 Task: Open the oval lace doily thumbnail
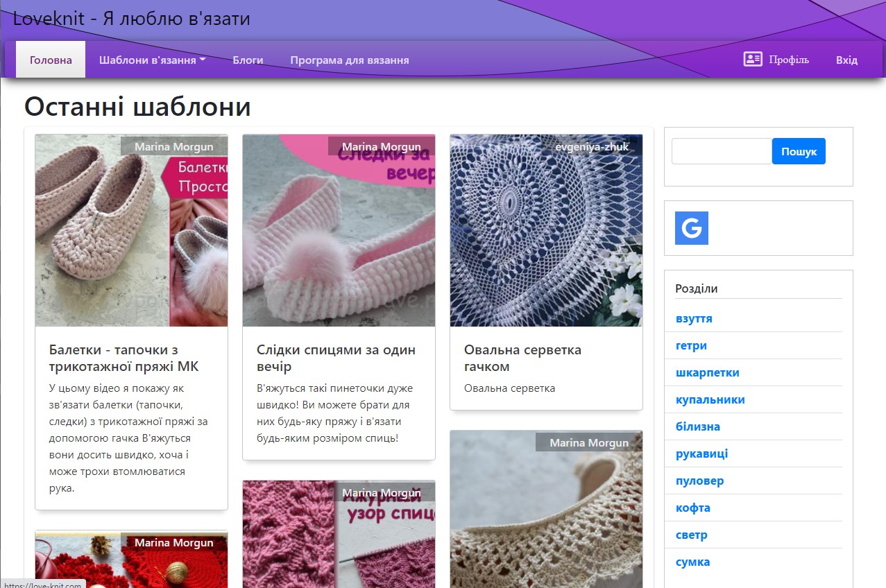coord(546,230)
